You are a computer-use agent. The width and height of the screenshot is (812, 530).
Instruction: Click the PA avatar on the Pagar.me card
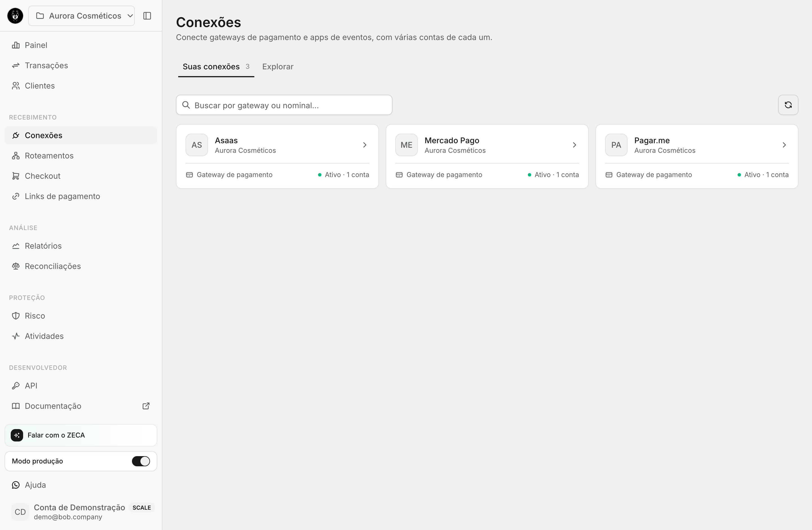tap(616, 145)
